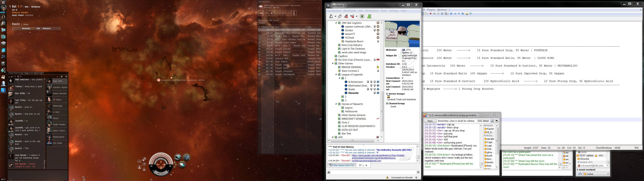
Task: Click the Topic button in Jabber chat
Action: click(430, 121)
